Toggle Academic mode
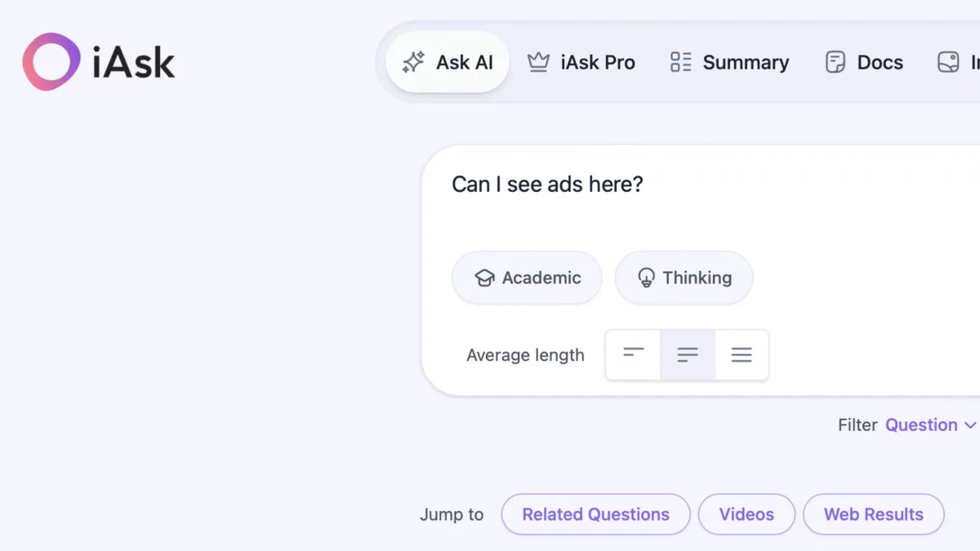 point(526,278)
